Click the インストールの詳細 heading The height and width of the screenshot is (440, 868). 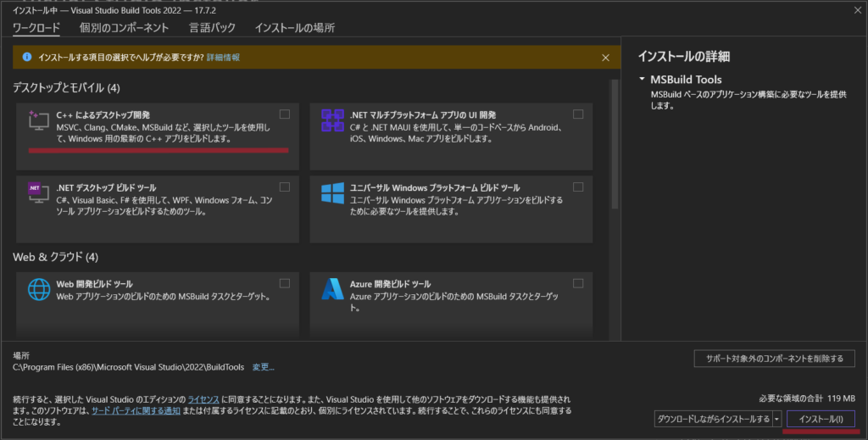pos(684,57)
